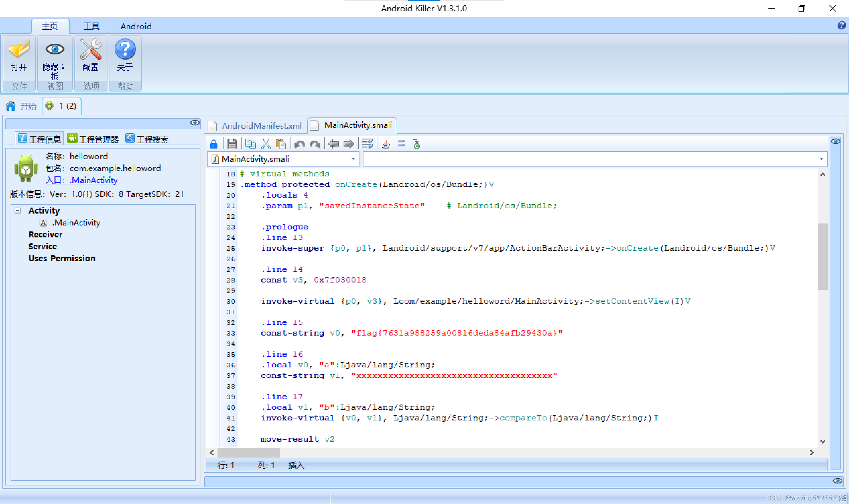Image resolution: width=849 pixels, height=504 pixels.
Task: Click the code editor scroll down arrow
Action: click(x=822, y=442)
